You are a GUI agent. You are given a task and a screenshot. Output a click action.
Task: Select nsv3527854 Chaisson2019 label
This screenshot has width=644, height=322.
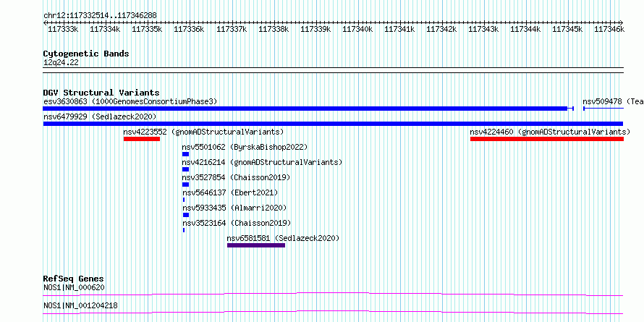236,178
